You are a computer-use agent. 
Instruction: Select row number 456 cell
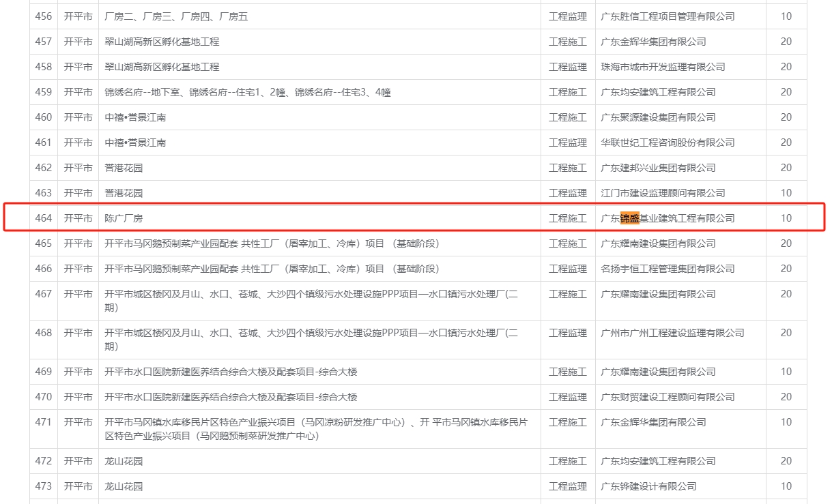tap(44, 16)
